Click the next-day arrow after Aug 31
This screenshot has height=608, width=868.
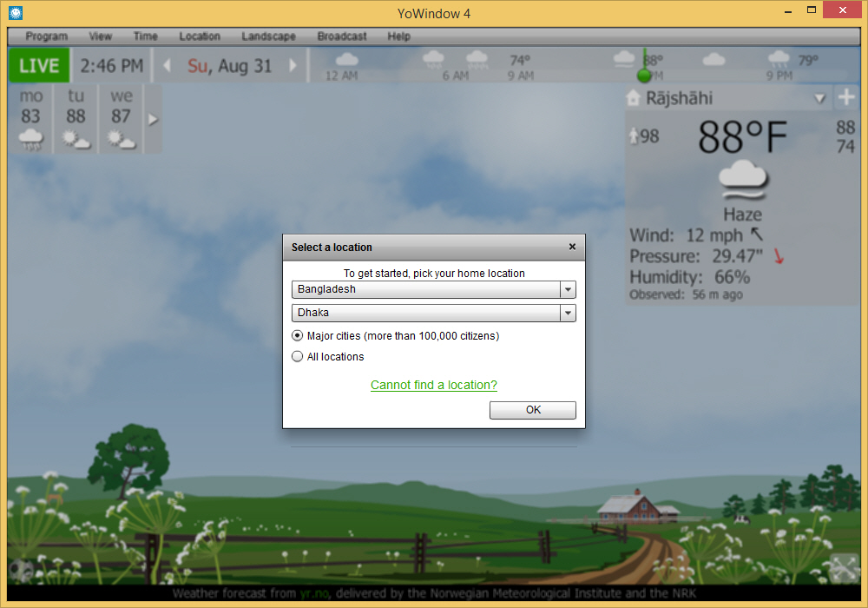point(293,64)
